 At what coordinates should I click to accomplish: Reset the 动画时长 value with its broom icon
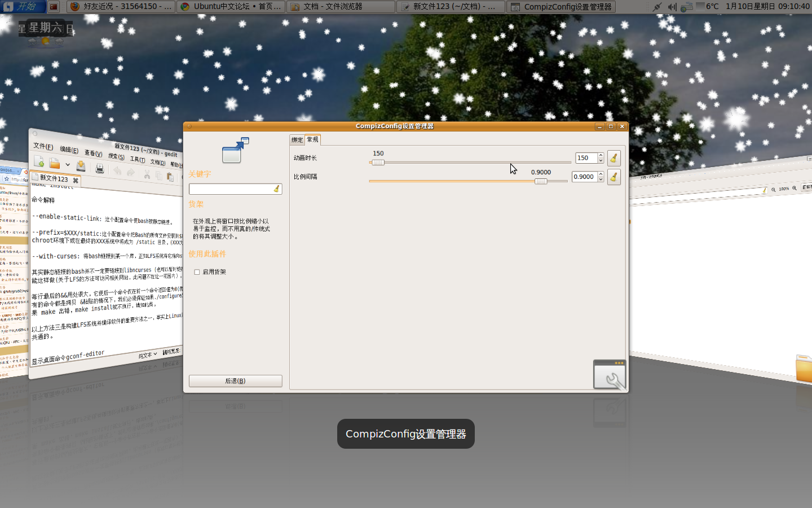pyautogui.click(x=614, y=158)
